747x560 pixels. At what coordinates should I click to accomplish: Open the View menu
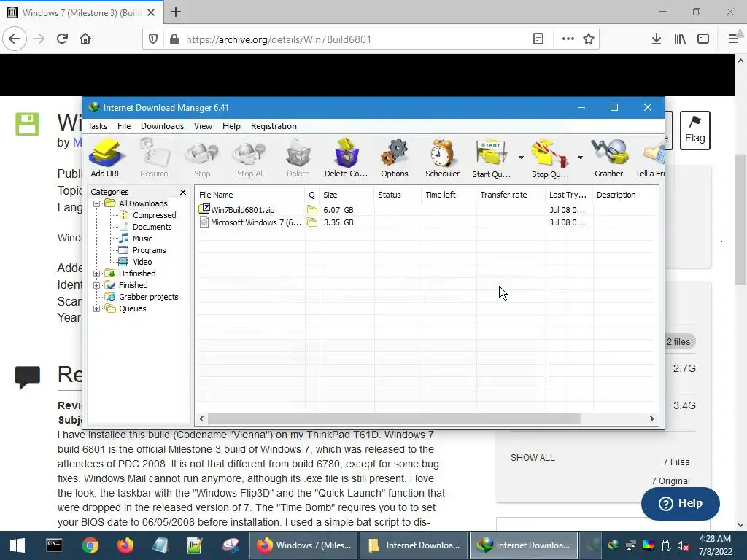coord(203,126)
